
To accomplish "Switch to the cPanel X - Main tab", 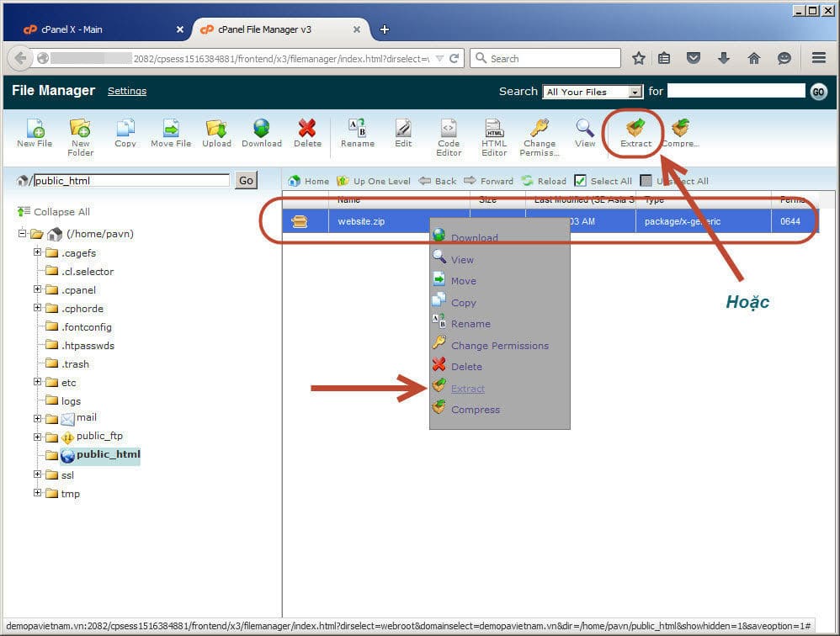I will (x=72, y=29).
